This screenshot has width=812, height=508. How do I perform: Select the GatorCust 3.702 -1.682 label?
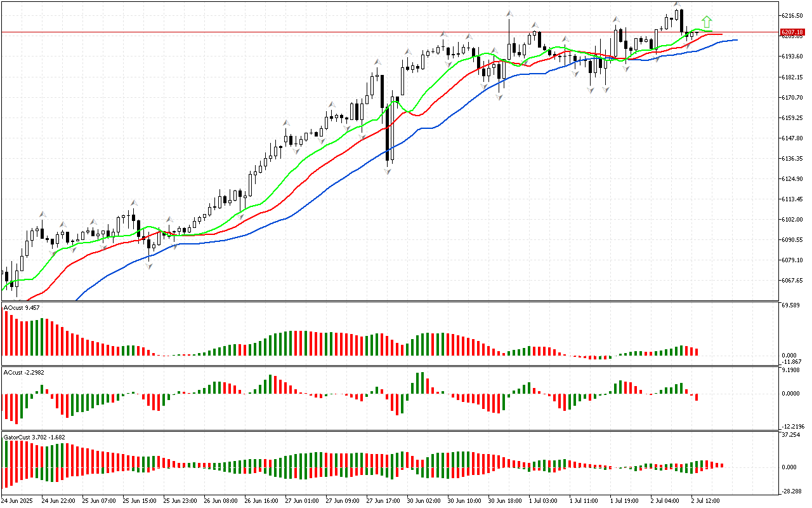click(x=34, y=437)
